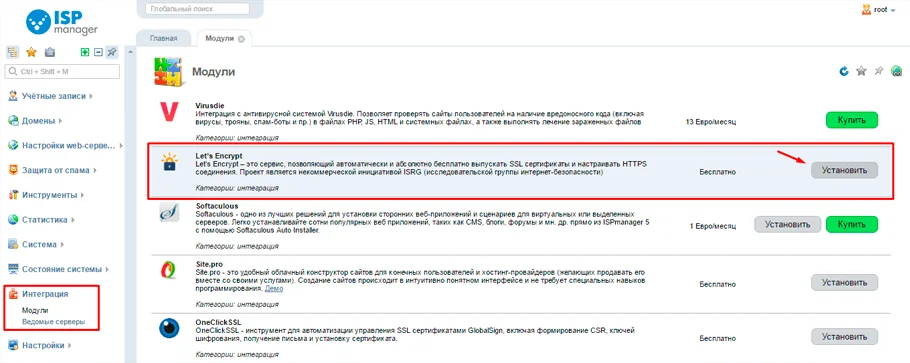Collapse all menu sections with the minus icon

pos(98,52)
